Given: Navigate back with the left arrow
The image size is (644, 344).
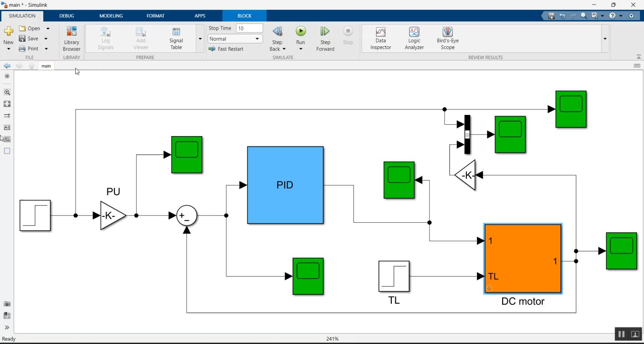Looking at the screenshot, I should pos(7,66).
